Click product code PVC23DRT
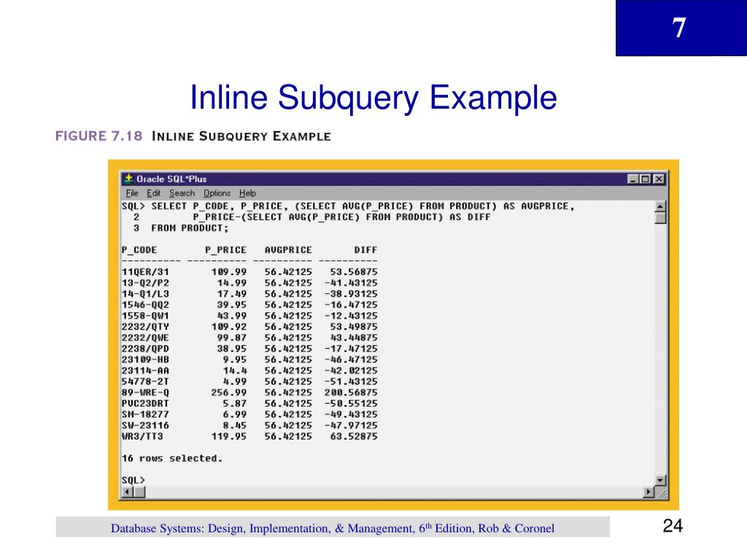The width and height of the screenshot is (747, 560). [x=145, y=403]
